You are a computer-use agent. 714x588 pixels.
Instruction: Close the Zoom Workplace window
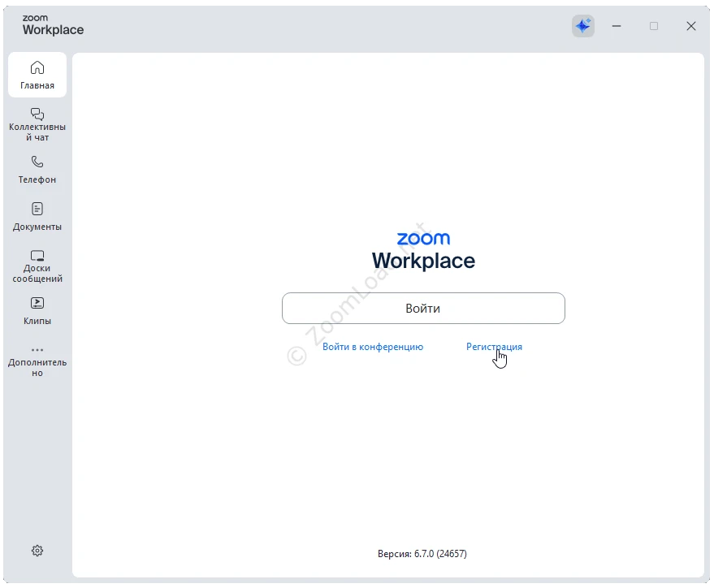point(691,26)
